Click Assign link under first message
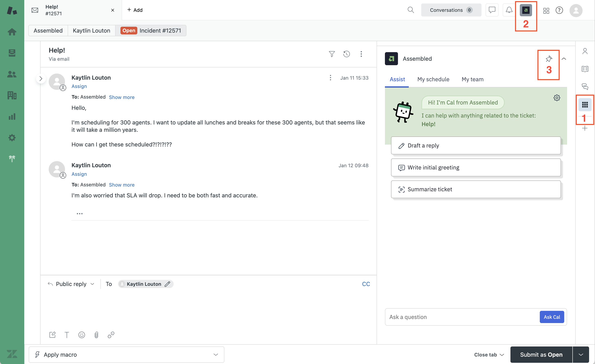 pos(79,86)
